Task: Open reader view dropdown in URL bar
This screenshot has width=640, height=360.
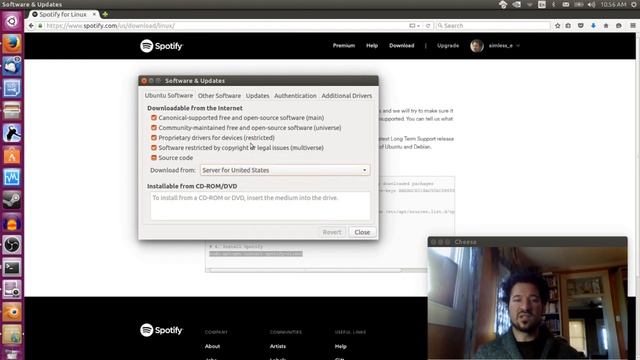Action: [414, 26]
